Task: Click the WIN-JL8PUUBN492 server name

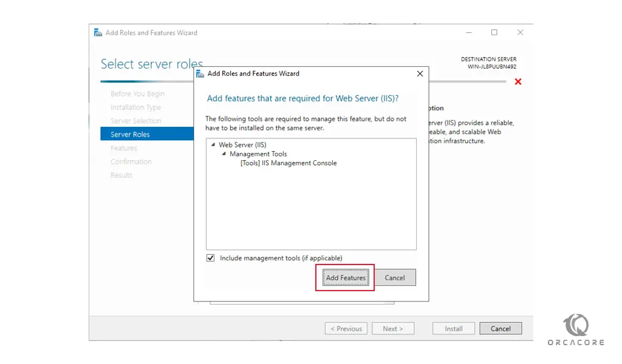Action: [x=492, y=67]
